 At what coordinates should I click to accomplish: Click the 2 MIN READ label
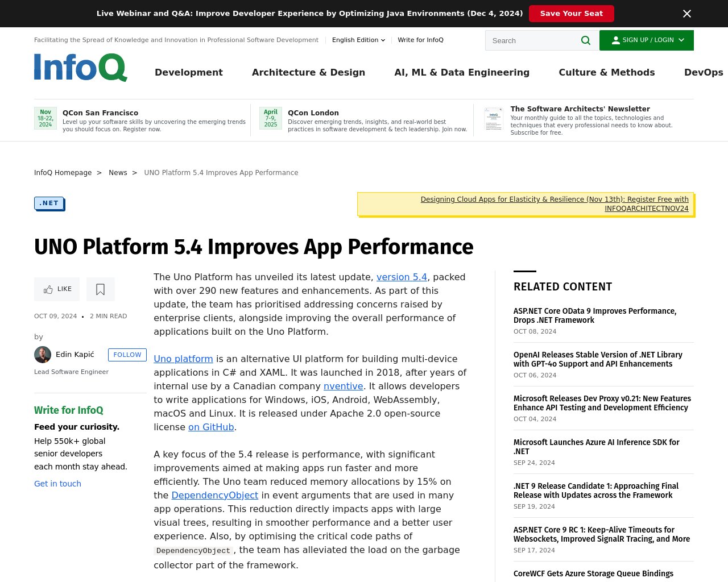(x=108, y=316)
